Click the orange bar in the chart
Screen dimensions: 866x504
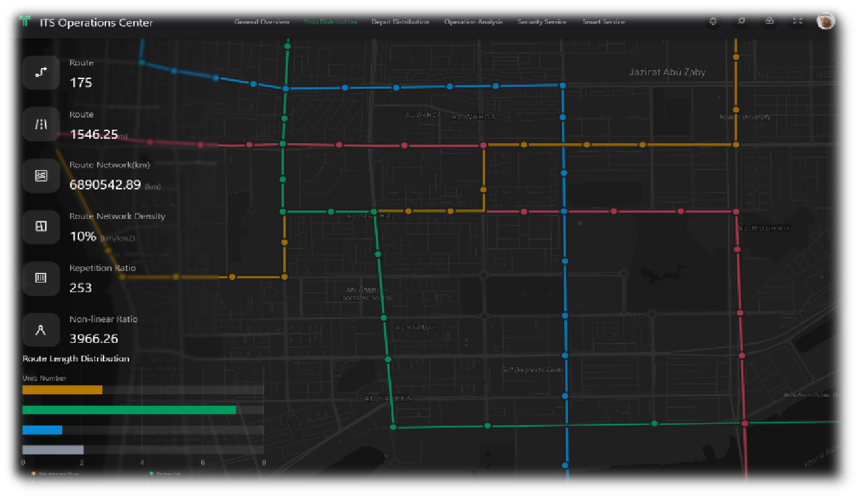pyautogui.click(x=62, y=390)
